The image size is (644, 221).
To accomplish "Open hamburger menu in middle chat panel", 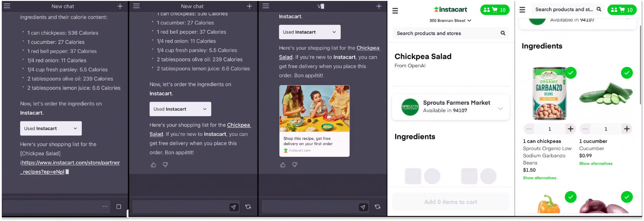I will pos(136,6).
